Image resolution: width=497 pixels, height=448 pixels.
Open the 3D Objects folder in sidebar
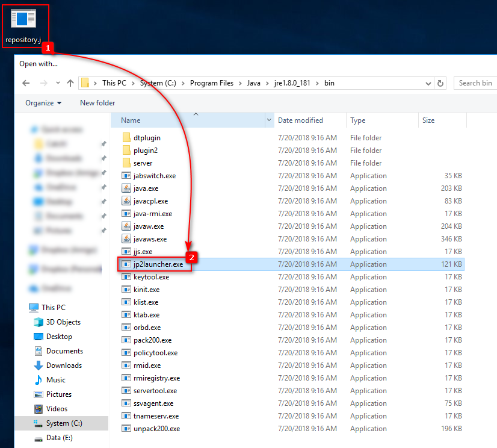(x=63, y=322)
